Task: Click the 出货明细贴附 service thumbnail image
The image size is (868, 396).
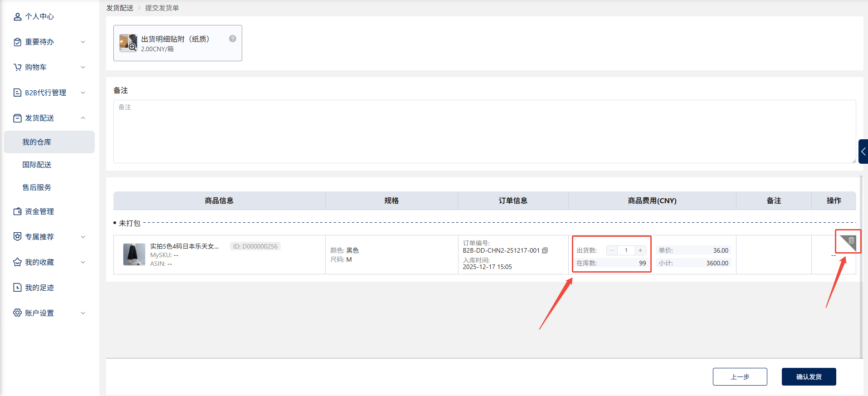Action: [x=128, y=43]
